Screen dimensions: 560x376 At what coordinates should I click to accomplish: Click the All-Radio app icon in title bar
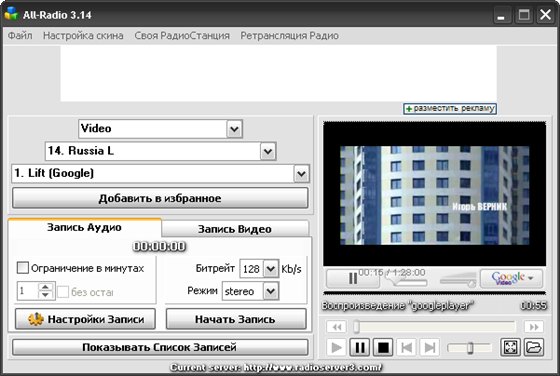click(x=11, y=14)
